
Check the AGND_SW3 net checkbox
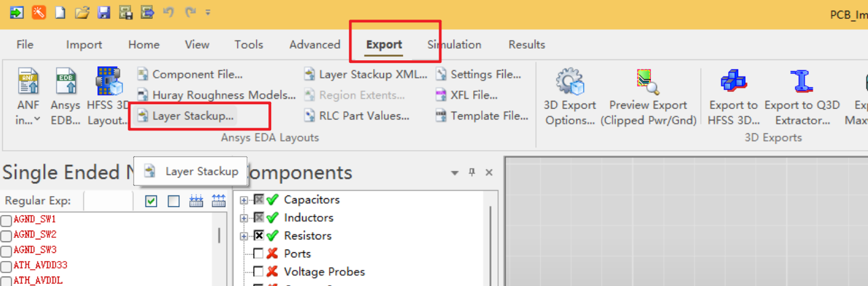pos(6,251)
